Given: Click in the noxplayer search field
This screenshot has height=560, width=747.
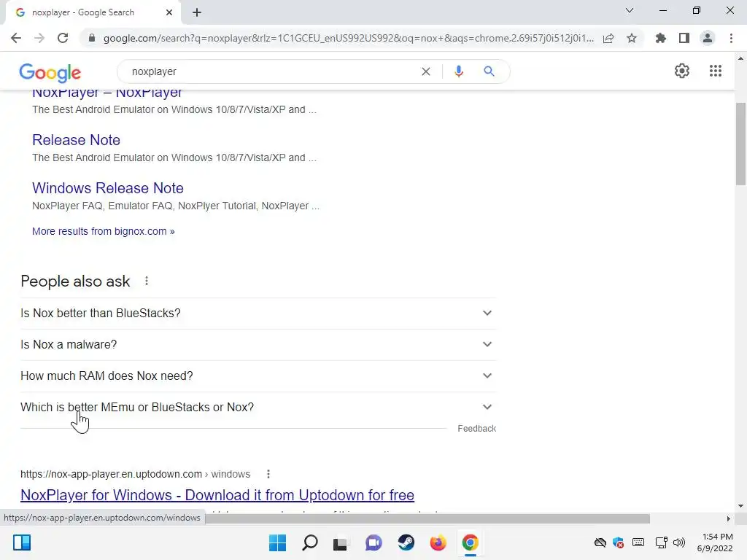Looking at the screenshot, I should click(271, 71).
